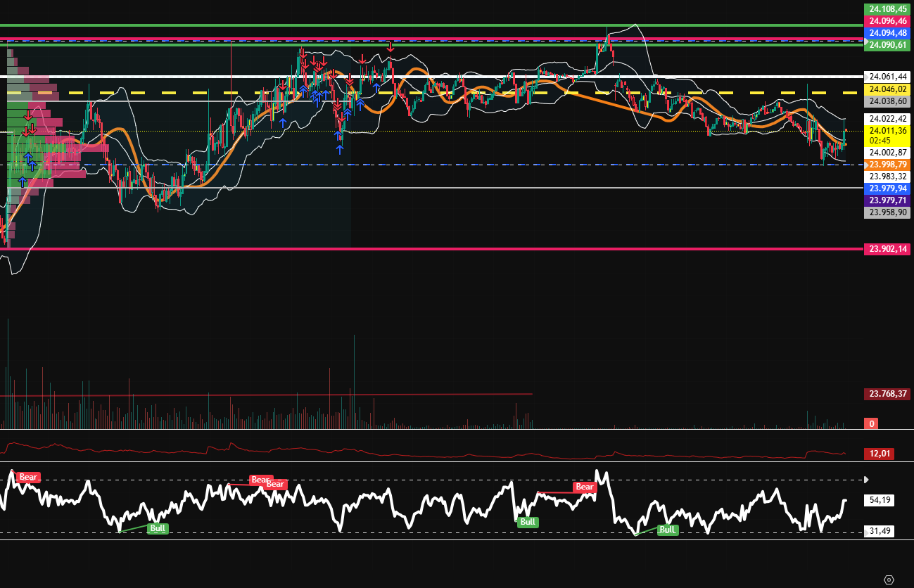
Task: Click the yellow current price label 24.011,36
Action: 887,130
